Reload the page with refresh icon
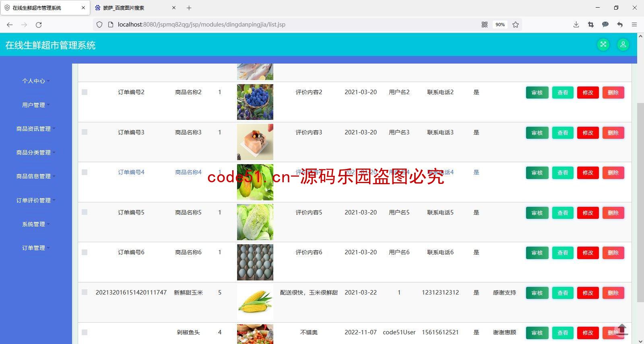The width and height of the screenshot is (644, 344). [39, 25]
